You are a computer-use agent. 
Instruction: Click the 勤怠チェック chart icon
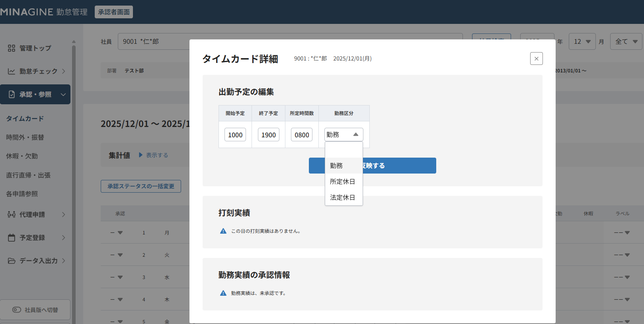tap(12, 71)
